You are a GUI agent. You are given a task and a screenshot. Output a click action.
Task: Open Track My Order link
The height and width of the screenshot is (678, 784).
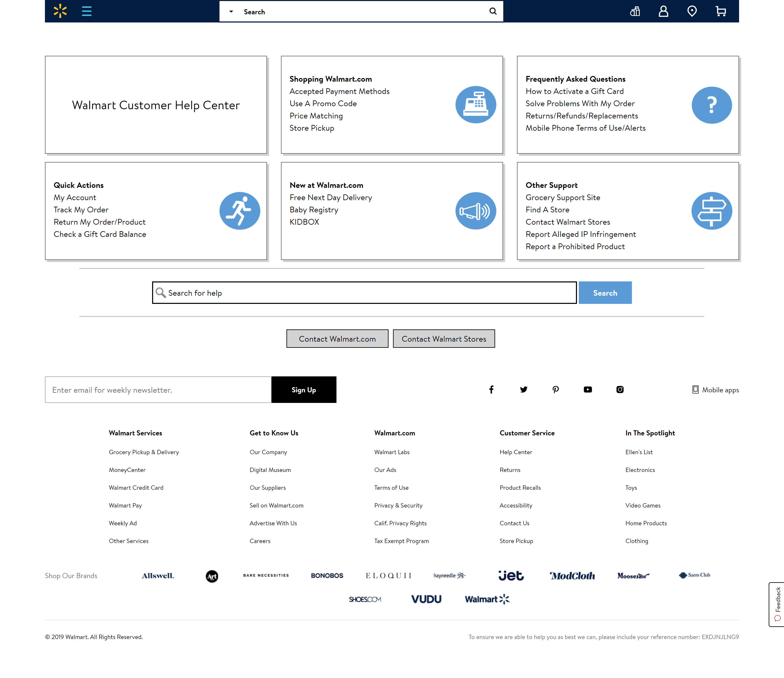(81, 210)
